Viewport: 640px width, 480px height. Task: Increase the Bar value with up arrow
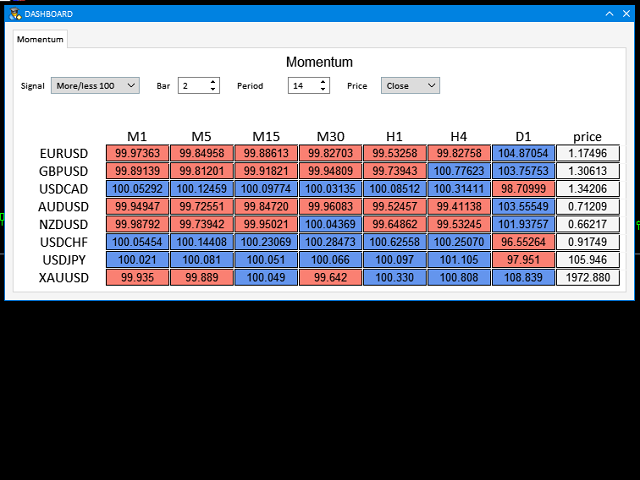(213, 82)
